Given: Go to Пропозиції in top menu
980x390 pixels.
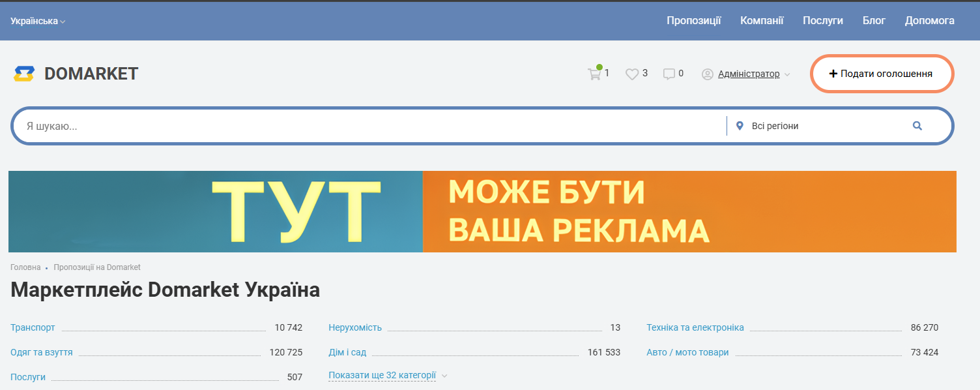Looking at the screenshot, I should pyautogui.click(x=693, y=21).
